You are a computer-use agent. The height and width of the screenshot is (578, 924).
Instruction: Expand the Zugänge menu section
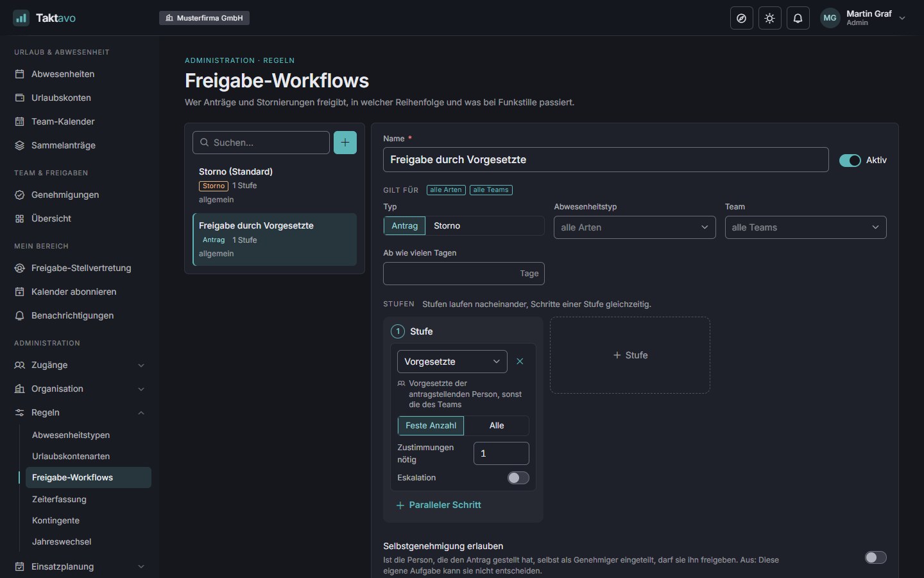[80, 365]
